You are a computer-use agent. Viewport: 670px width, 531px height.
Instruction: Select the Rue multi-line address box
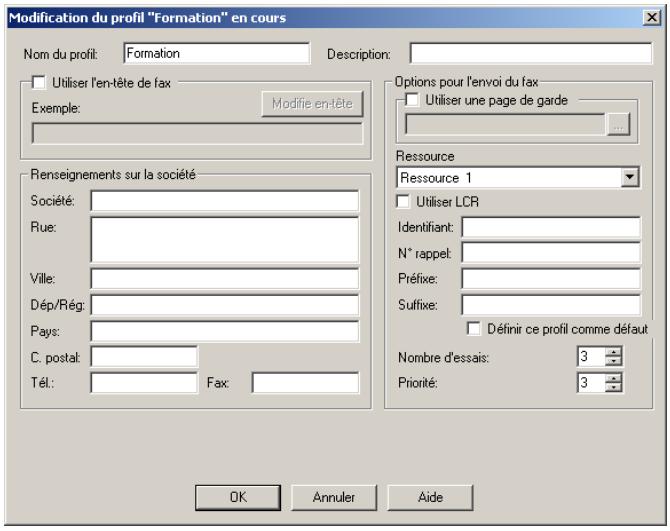point(224,240)
